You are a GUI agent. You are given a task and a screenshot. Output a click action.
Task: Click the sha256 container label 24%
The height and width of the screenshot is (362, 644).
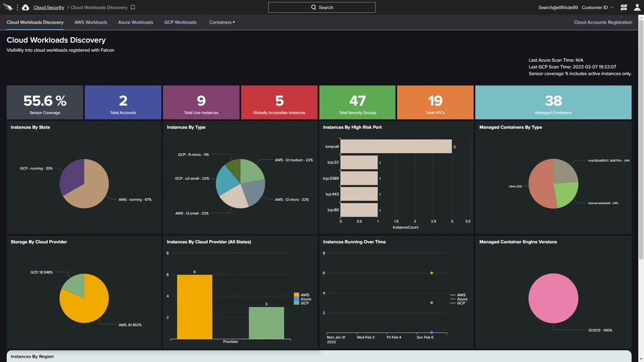[609, 160]
